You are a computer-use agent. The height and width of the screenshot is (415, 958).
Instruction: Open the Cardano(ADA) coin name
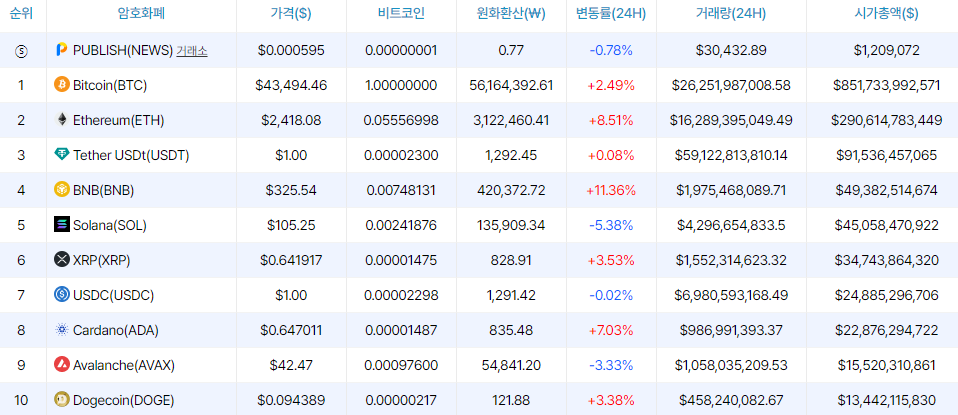[115, 331]
